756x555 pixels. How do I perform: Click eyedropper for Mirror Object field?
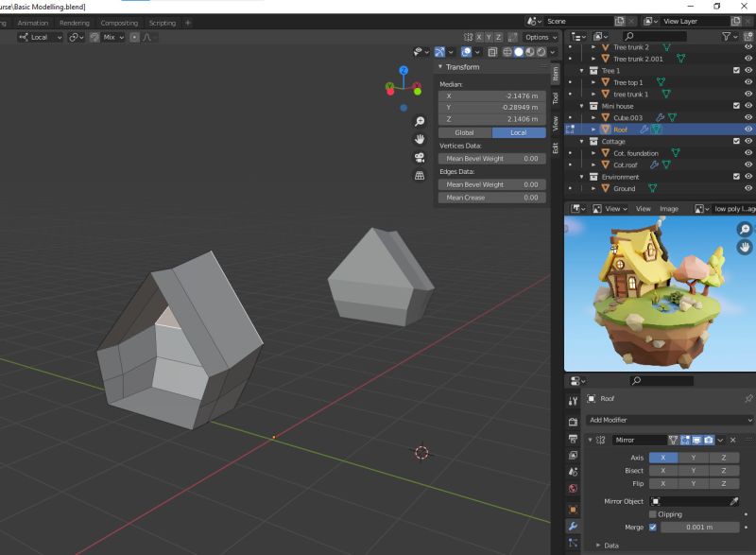click(x=734, y=501)
